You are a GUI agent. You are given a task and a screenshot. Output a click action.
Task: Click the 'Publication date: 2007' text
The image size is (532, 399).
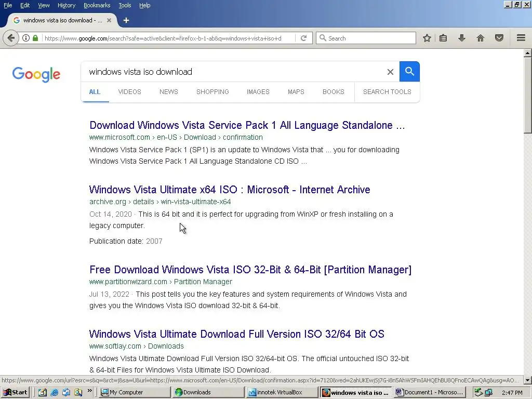click(x=126, y=241)
